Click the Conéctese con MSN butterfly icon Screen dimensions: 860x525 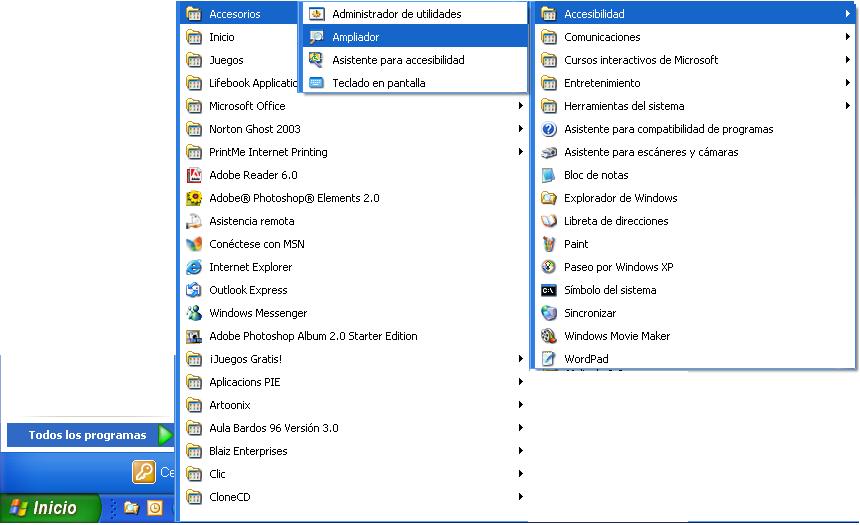[194, 244]
